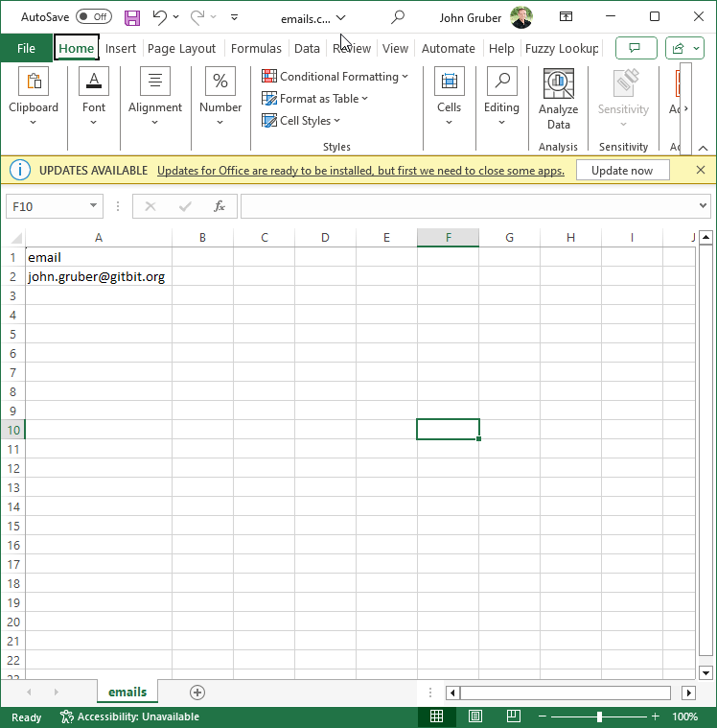
Task: Click the vertical scrollbar up arrow
Action: coord(705,237)
